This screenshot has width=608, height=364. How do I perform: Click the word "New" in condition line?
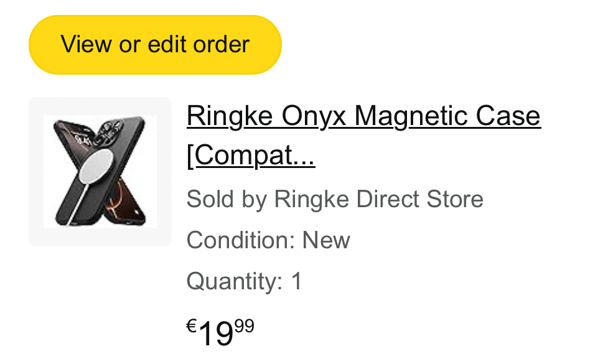tap(326, 240)
